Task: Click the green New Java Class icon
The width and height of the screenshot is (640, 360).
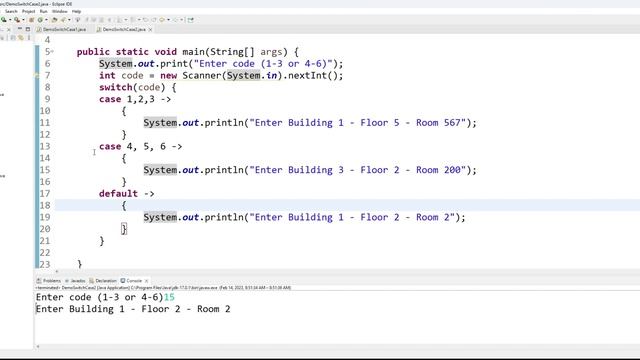Action: (x=40, y=20)
